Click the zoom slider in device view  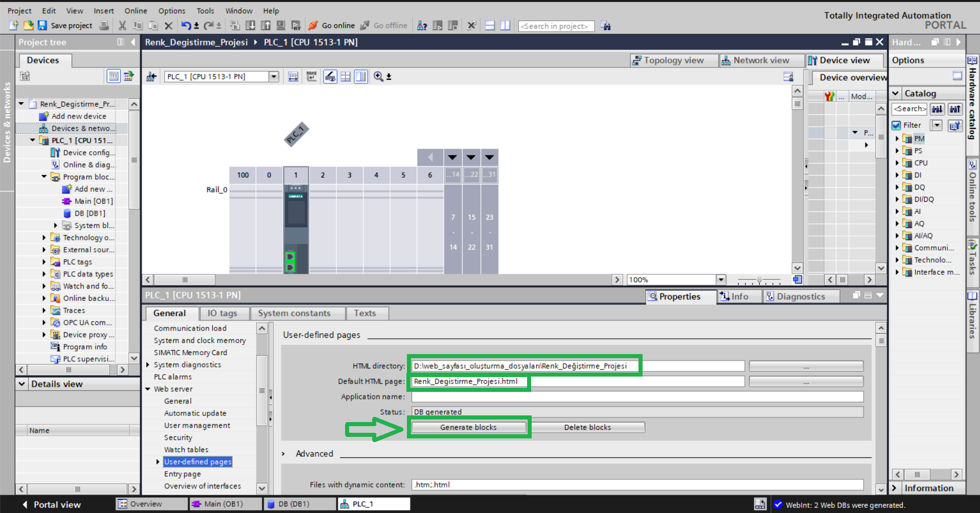[x=759, y=280]
